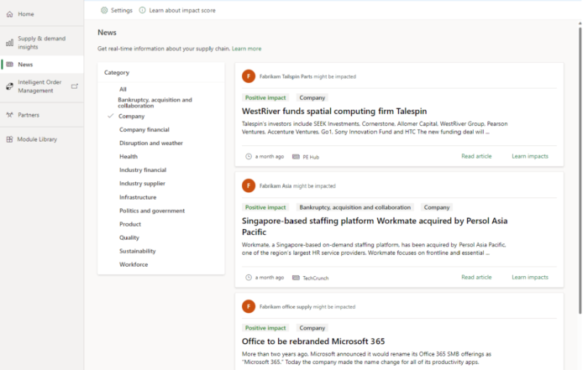
Task: Click clock icon on WestRiver article
Action: pos(249,157)
